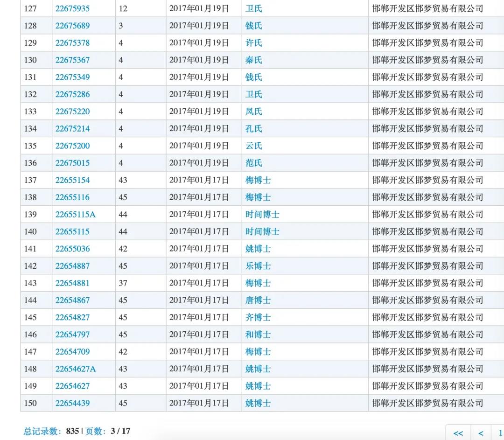
Task: Open the 孔氏 trademark details
Action: (254, 129)
